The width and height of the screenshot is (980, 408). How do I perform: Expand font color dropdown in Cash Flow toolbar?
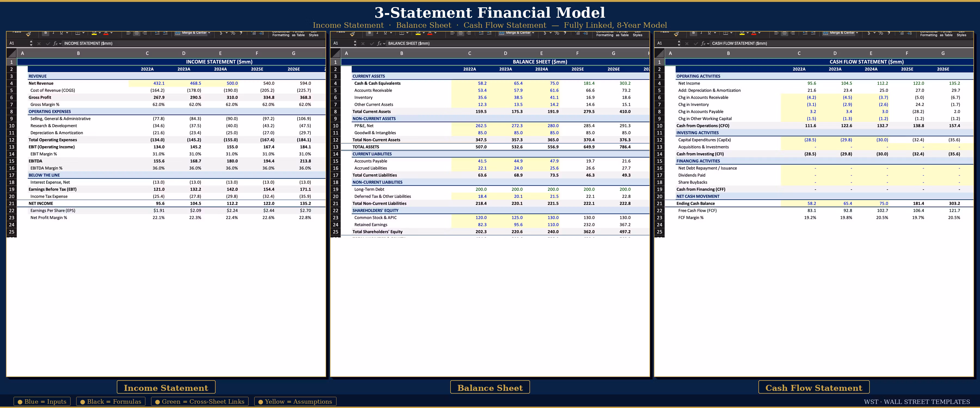click(759, 33)
